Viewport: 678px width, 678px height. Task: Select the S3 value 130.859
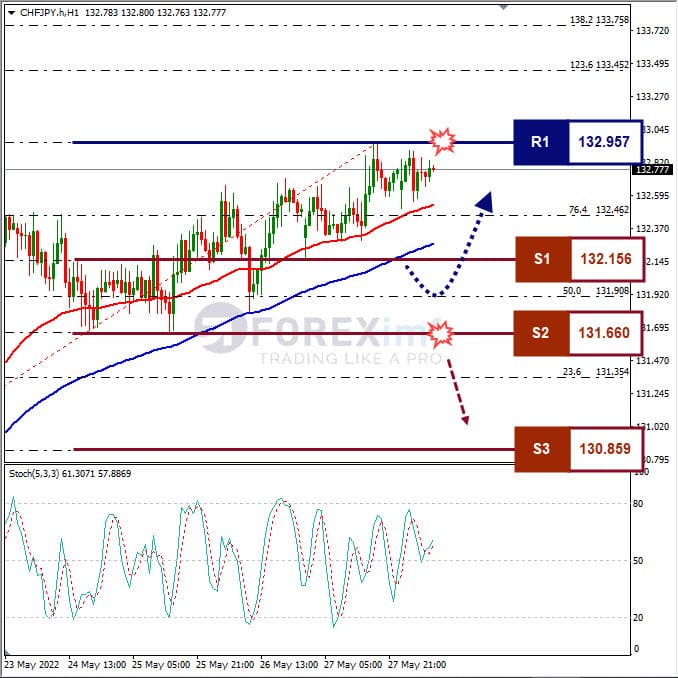click(605, 449)
